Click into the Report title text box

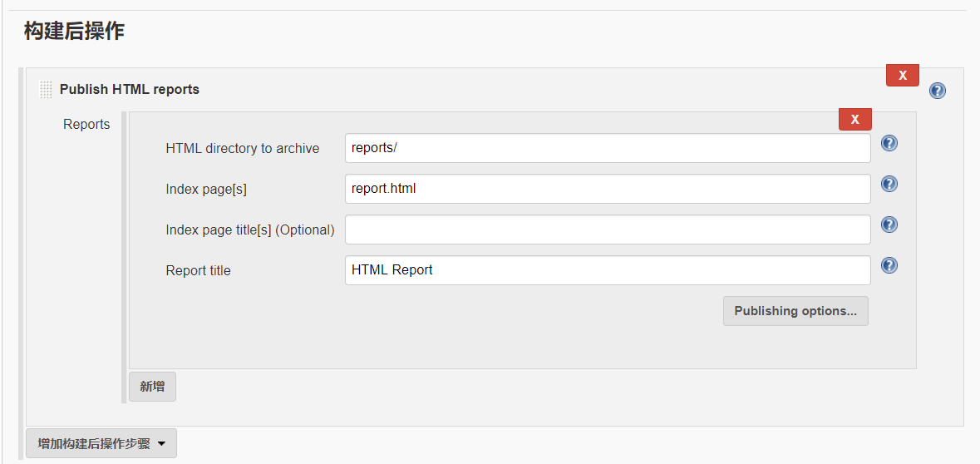(608, 270)
